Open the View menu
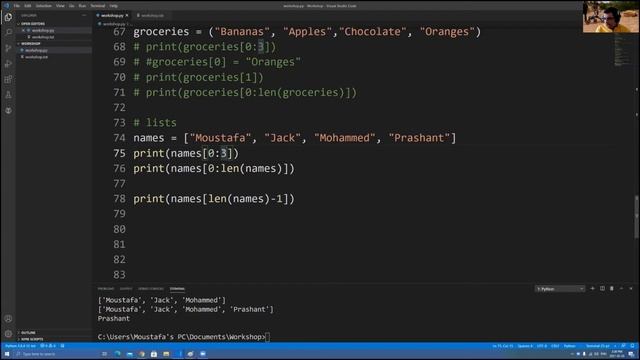Screen dimensions: 640x360 [60, 6]
